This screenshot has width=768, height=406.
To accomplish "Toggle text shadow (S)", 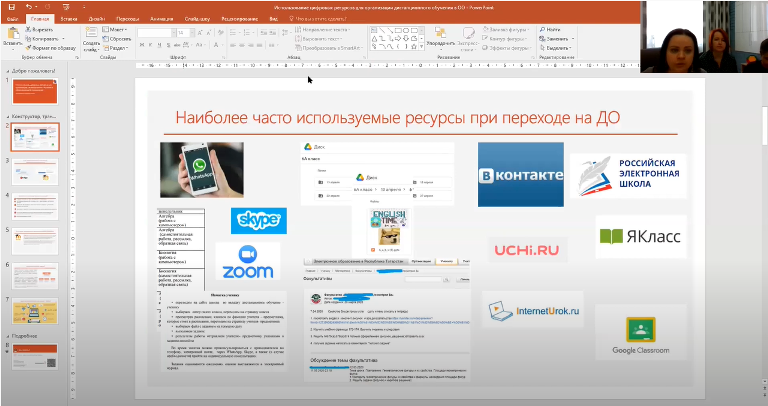I will [x=168, y=45].
